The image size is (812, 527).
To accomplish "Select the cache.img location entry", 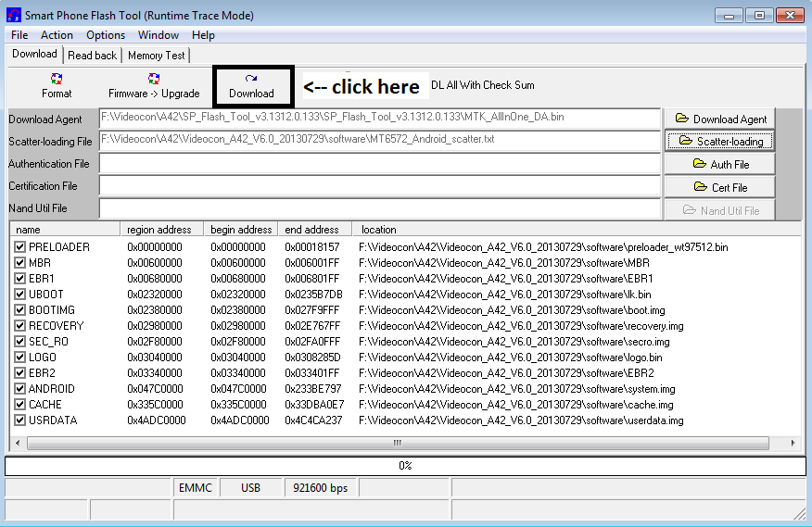I will (x=515, y=405).
